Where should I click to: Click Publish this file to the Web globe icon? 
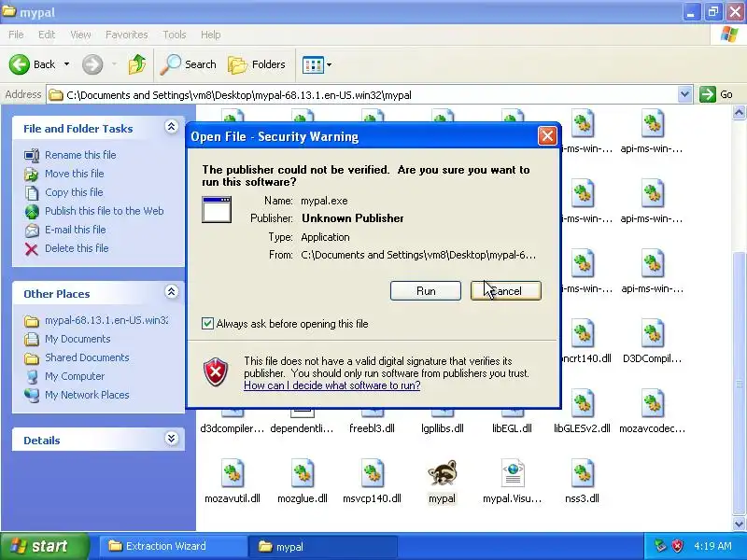click(x=32, y=212)
